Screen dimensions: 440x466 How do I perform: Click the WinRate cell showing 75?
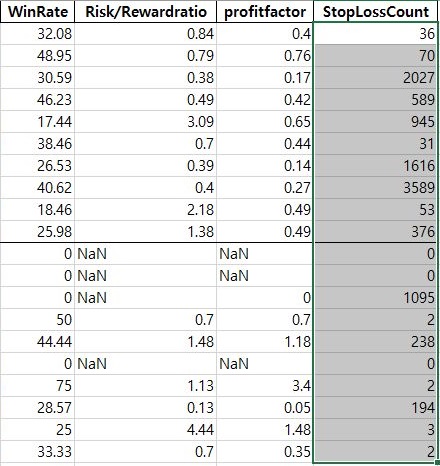coord(37,386)
